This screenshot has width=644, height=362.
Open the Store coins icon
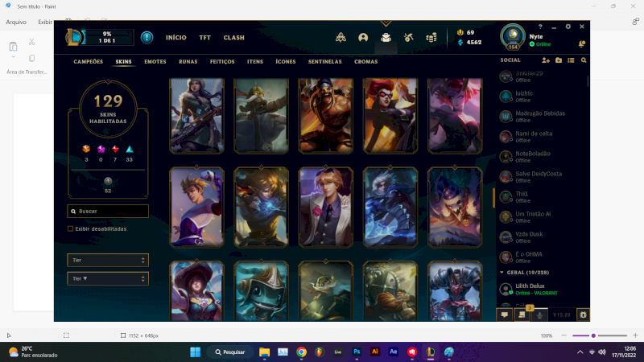[x=431, y=38]
